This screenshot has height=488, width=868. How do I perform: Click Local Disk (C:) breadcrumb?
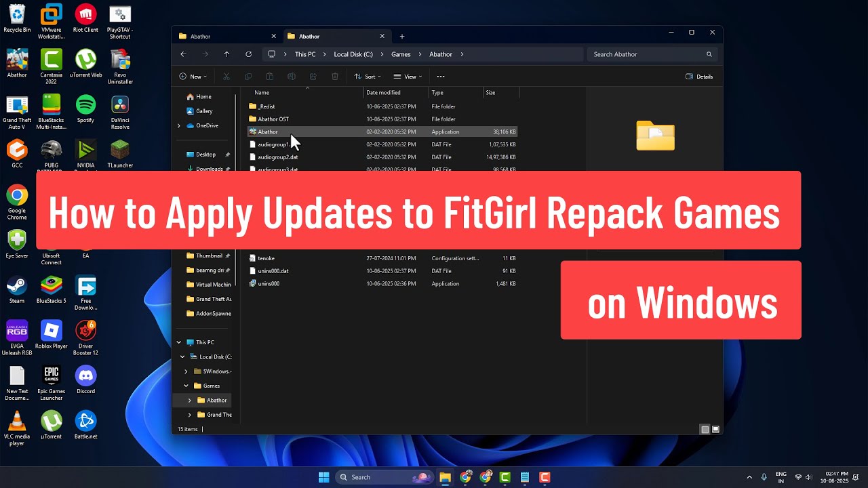coord(353,54)
